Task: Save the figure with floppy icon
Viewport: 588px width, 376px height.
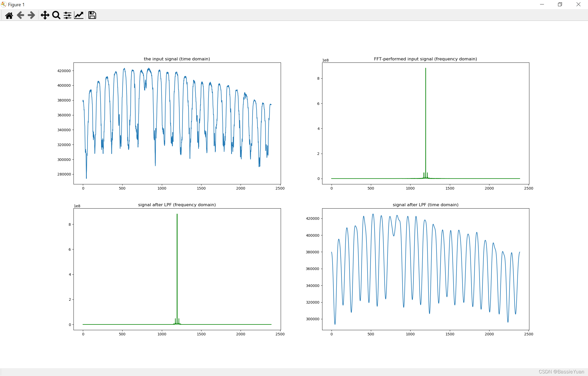Action: [92, 15]
